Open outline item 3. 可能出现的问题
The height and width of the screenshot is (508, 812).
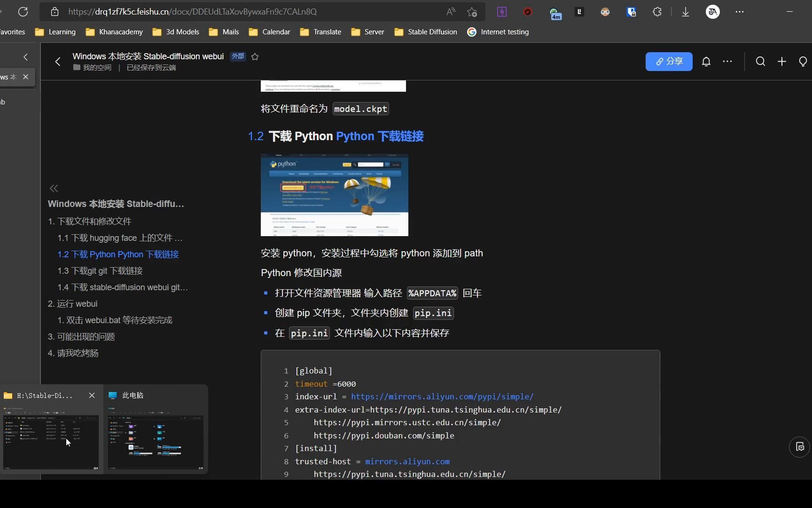coord(81,337)
